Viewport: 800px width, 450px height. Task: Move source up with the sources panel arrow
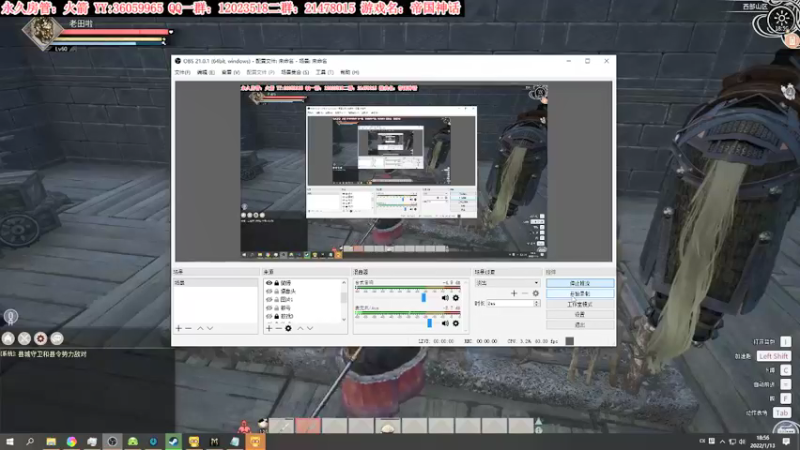pos(300,329)
